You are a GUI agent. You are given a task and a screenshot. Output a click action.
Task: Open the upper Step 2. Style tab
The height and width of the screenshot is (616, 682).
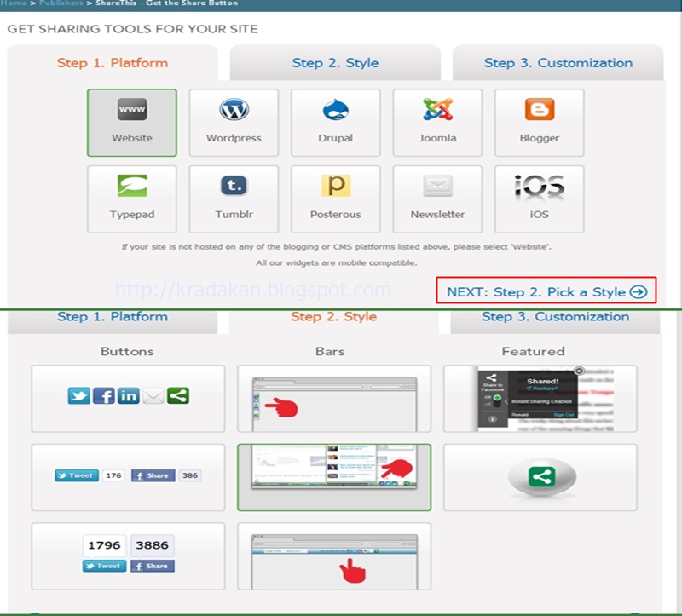(335, 63)
